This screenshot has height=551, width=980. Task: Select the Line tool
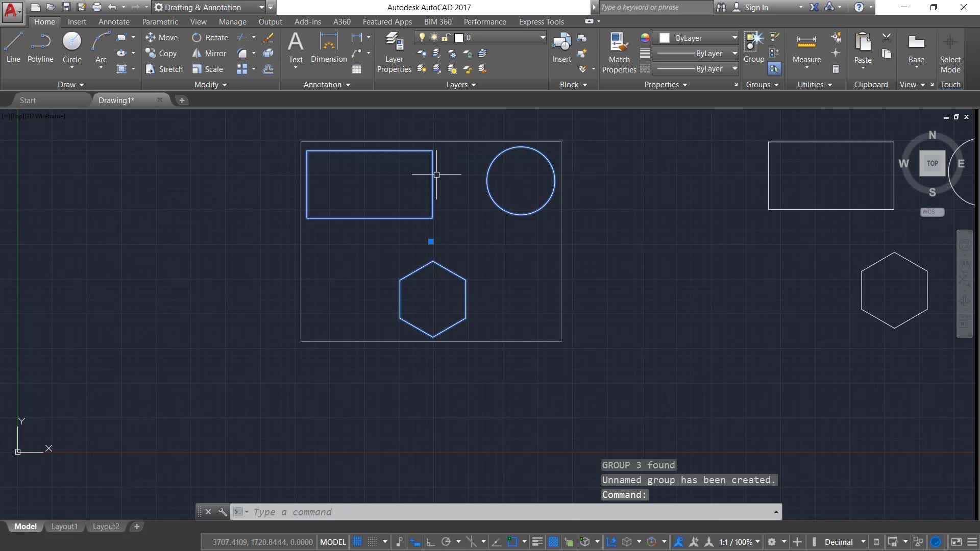click(13, 47)
